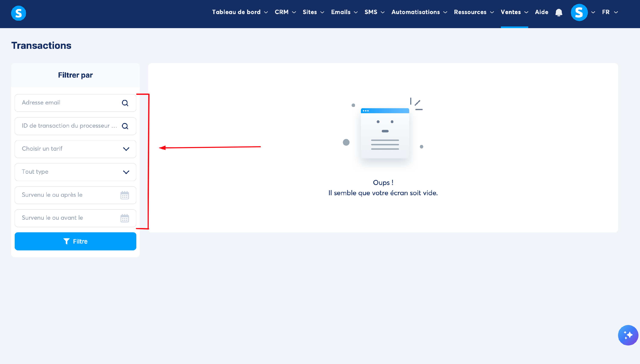Click the Aide link in navigation
This screenshot has width=640, height=364.
pyautogui.click(x=541, y=12)
